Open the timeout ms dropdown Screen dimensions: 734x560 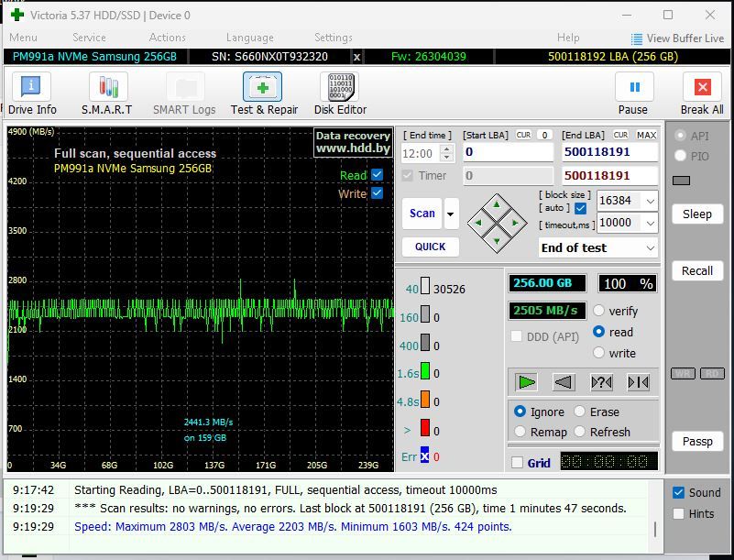point(651,224)
